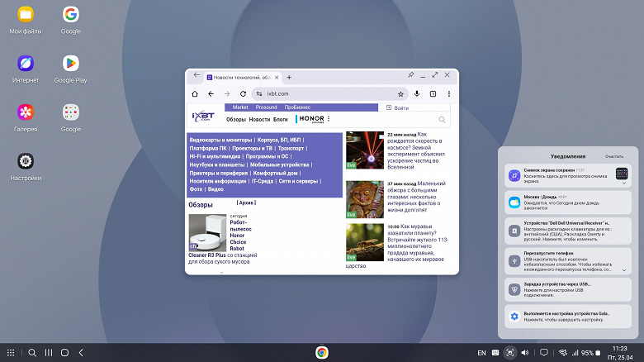Open the tarsier article thumbnail

click(x=365, y=199)
